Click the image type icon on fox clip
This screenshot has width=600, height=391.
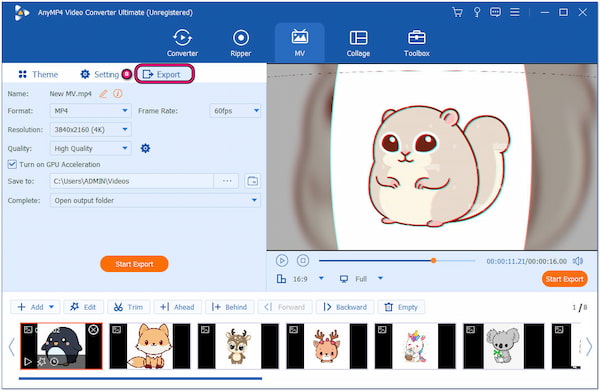(117, 330)
